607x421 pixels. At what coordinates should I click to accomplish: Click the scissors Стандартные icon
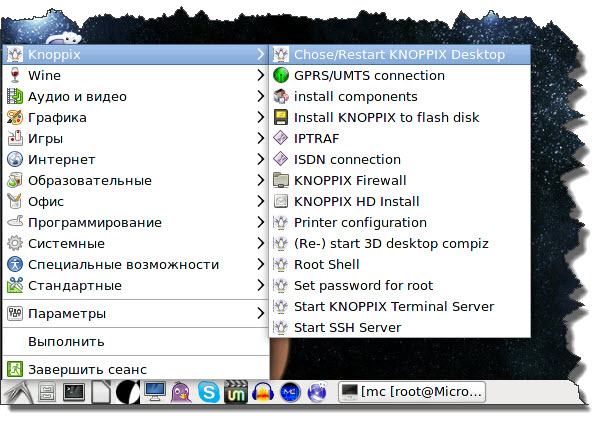tap(15, 285)
